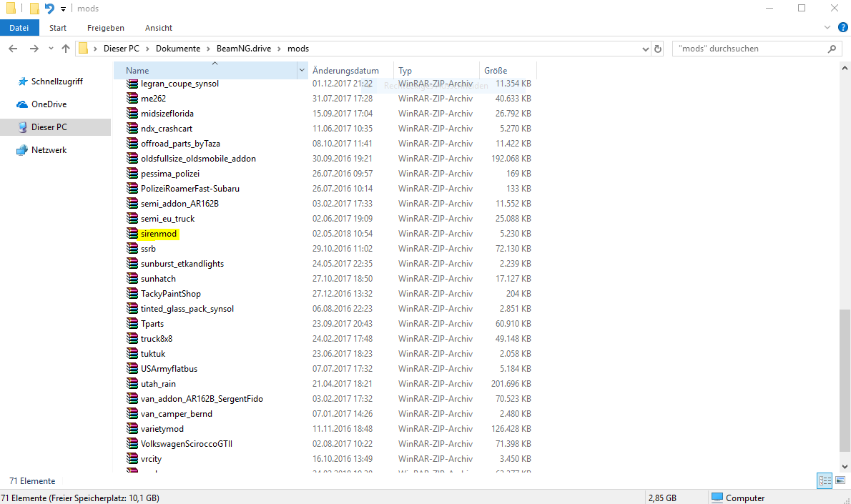Go back with the left arrow
The height and width of the screenshot is (504, 851).
pyautogui.click(x=13, y=49)
